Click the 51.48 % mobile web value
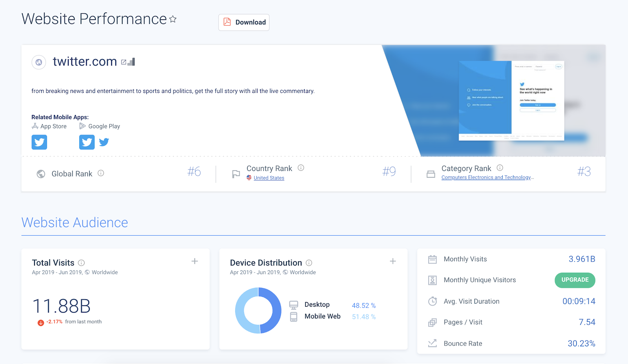The height and width of the screenshot is (364, 628). pos(364,317)
